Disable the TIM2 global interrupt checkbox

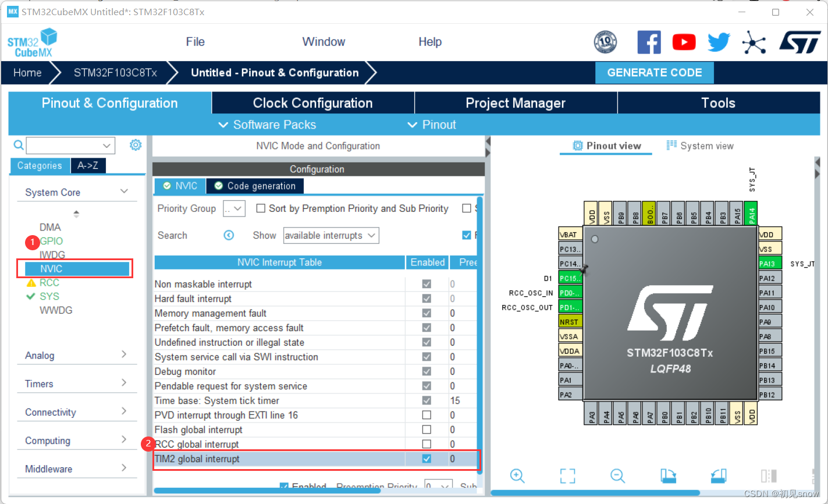point(427,459)
